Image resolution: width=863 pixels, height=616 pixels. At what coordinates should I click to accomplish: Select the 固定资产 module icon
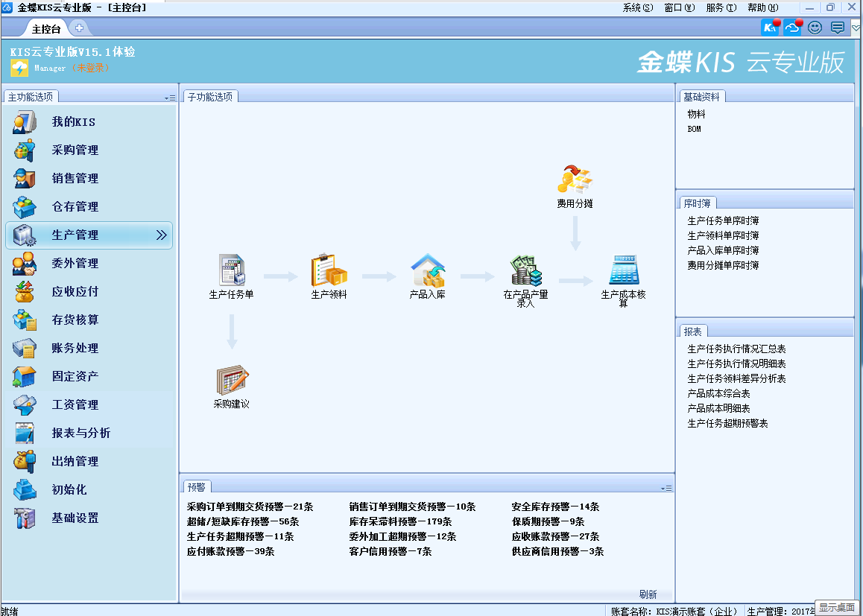click(x=25, y=377)
